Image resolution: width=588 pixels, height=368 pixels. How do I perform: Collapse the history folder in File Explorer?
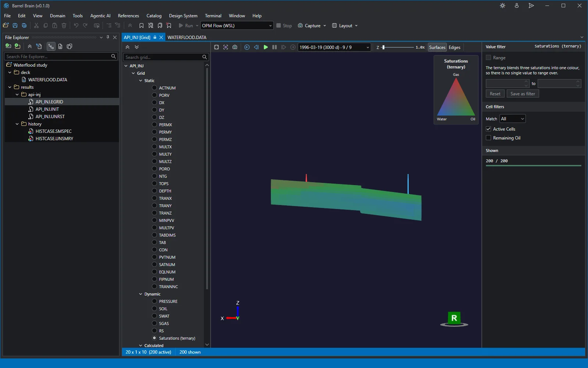tap(17, 124)
